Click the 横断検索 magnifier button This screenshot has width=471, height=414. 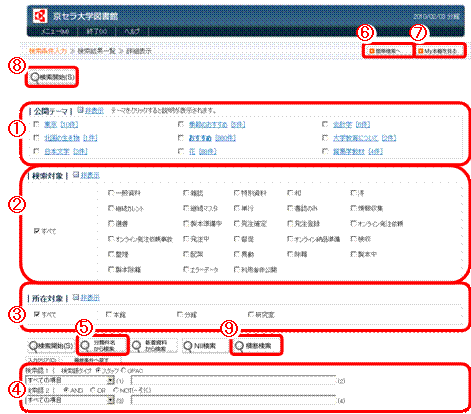coord(256,346)
